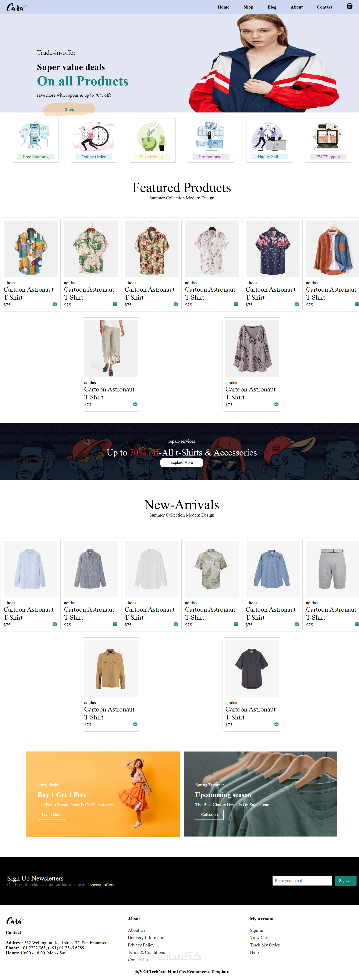Focus the Enter your email field
The image size is (359, 980).
pyautogui.click(x=302, y=881)
